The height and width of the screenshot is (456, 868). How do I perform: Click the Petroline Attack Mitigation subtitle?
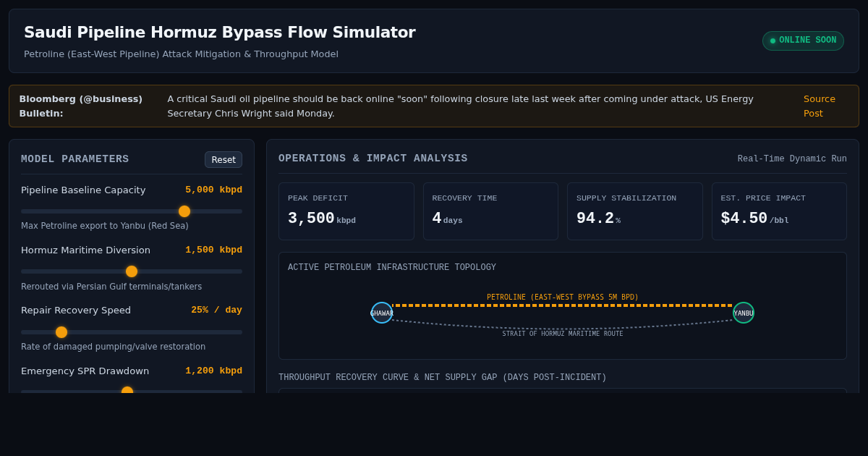click(x=181, y=54)
